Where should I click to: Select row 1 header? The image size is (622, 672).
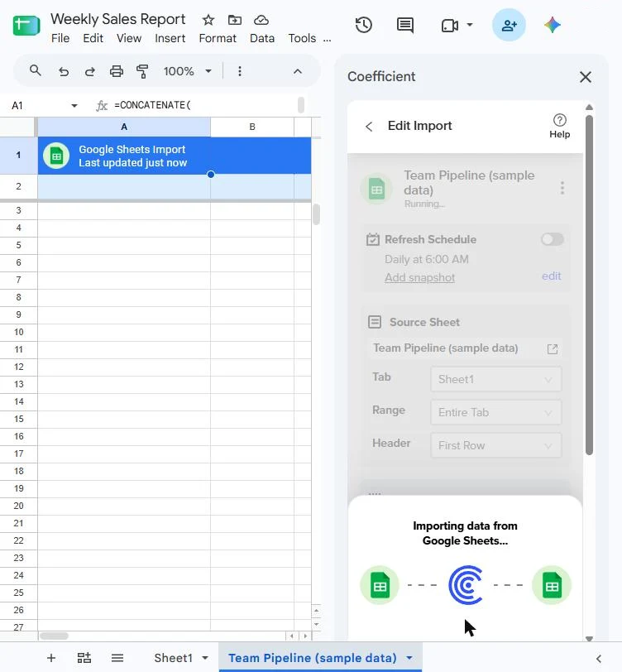click(18, 155)
